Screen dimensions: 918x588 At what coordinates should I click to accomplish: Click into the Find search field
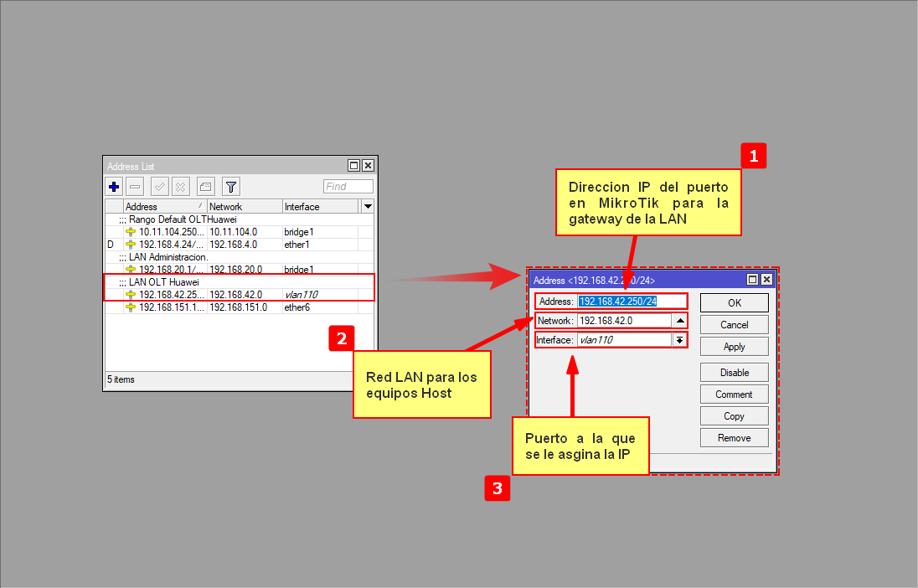(x=348, y=187)
